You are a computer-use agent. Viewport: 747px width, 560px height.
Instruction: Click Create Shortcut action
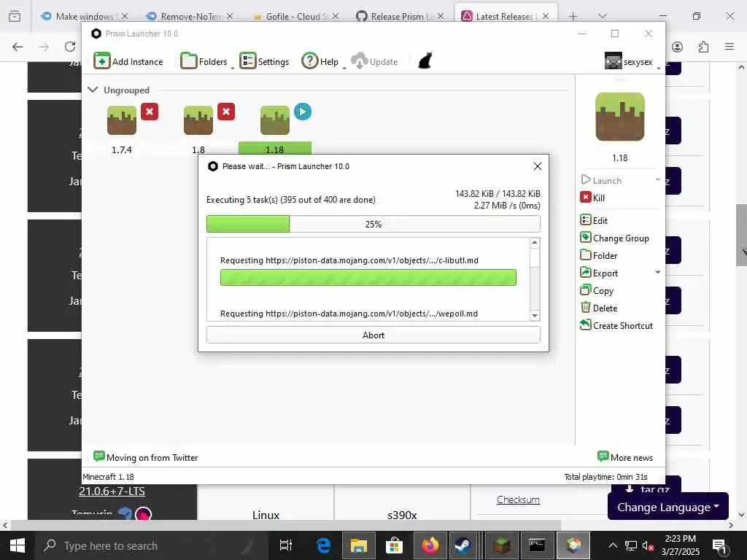tap(616, 326)
